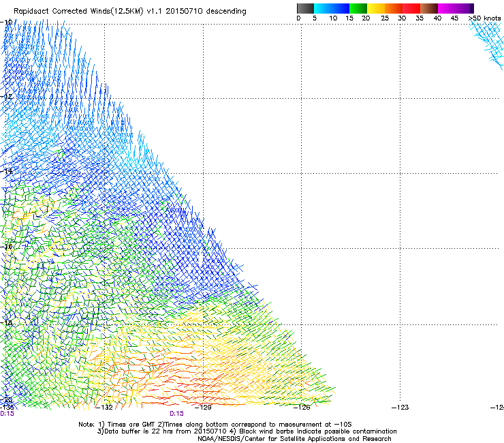This screenshot has width=504, height=443.
Task: Click longitude label -129 on bottom axis
Action: [x=203, y=408]
